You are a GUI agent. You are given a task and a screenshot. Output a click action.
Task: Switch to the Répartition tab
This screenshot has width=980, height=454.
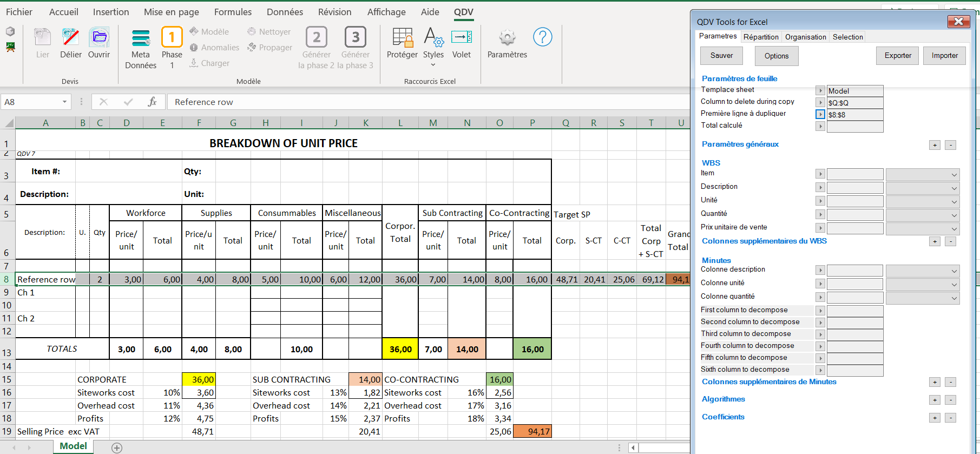[760, 37]
